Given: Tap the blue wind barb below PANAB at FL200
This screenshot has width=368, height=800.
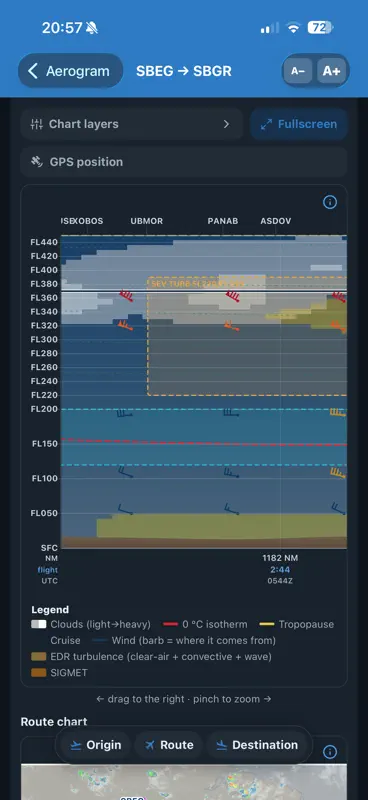Looking at the screenshot, I should tap(231, 413).
